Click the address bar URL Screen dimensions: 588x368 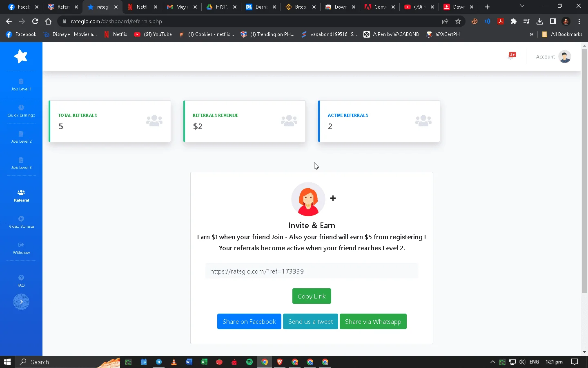click(116, 21)
